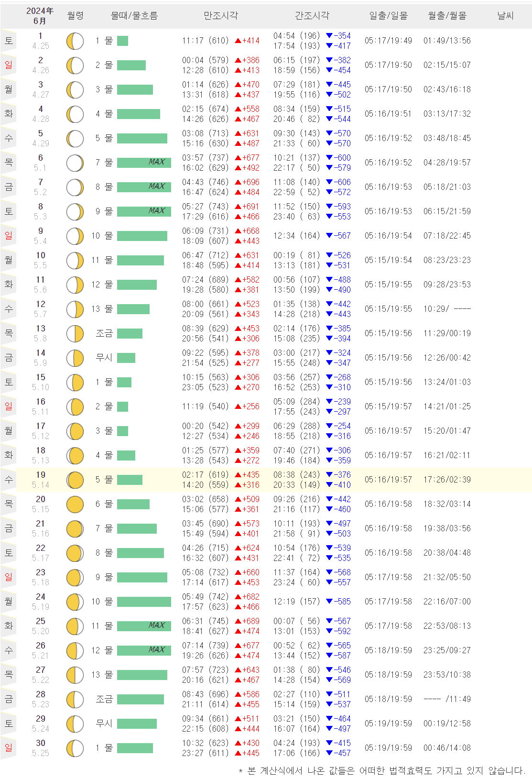Click the blue down arrow beside -567 on June 9
The width and height of the screenshot is (532, 779).
click(329, 236)
